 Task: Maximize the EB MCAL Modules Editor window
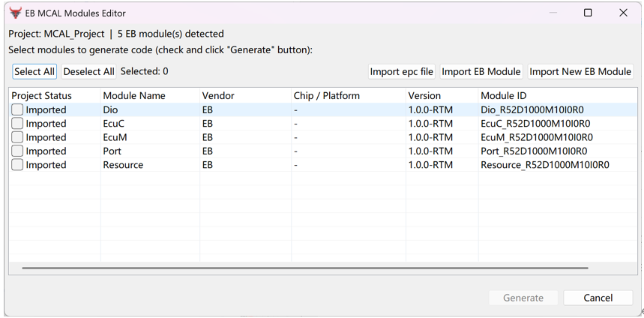point(588,13)
